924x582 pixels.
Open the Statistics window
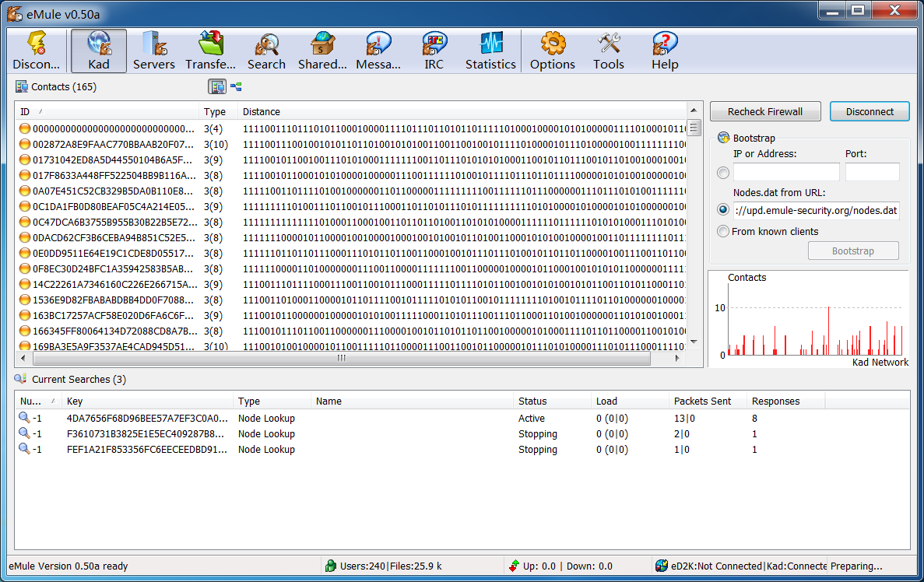(490, 51)
